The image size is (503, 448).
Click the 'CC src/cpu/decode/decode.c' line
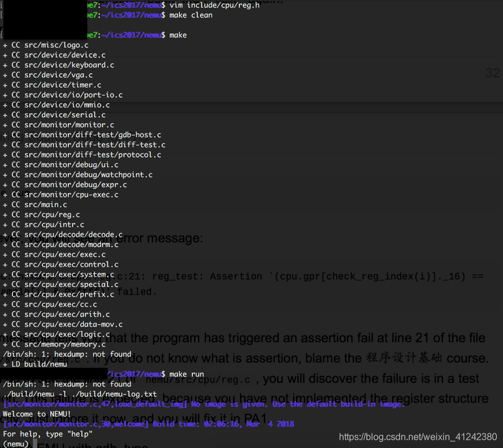(63, 234)
